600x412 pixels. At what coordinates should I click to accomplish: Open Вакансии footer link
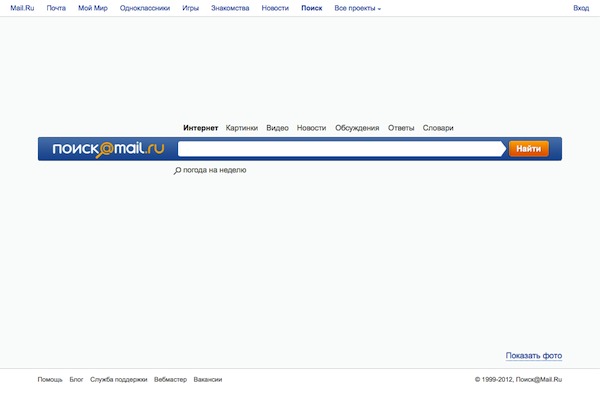pos(208,379)
